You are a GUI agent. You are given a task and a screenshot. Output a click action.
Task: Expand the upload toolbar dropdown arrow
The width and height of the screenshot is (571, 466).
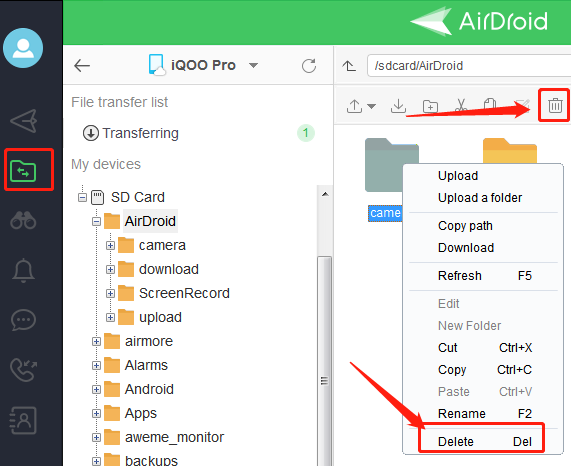371,106
